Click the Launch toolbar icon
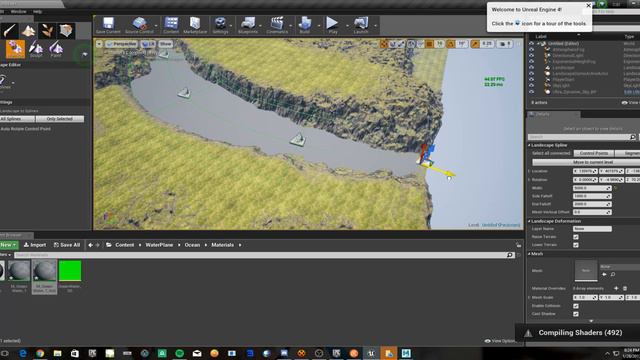Viewport: 640px width, 360px height. pos(361,25)
